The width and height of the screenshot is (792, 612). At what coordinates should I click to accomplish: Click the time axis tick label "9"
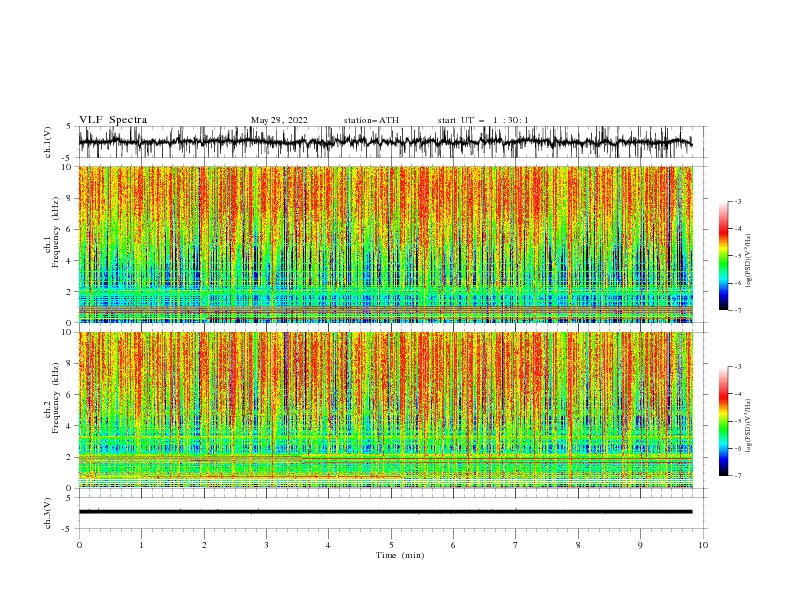click(x=640, y=545)
